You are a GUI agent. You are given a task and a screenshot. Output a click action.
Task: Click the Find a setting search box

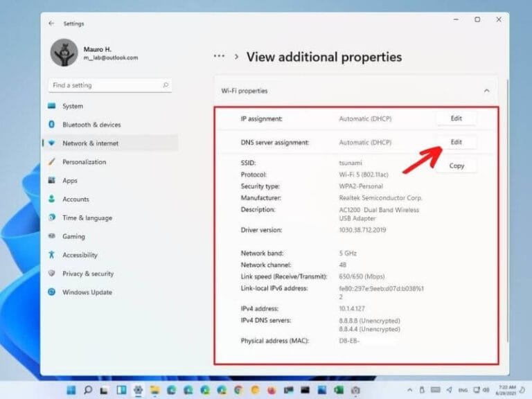[x=110, y=85]
